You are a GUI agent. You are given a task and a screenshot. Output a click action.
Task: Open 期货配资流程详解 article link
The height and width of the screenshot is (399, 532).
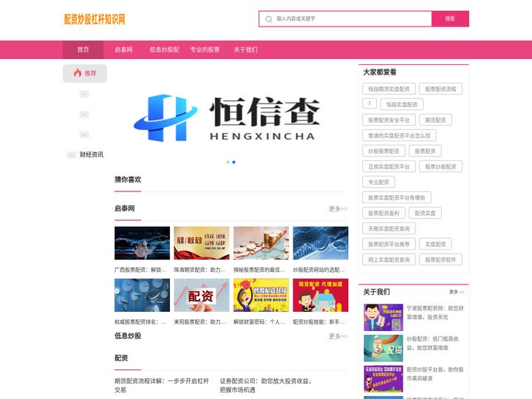[x=162, y=386]
